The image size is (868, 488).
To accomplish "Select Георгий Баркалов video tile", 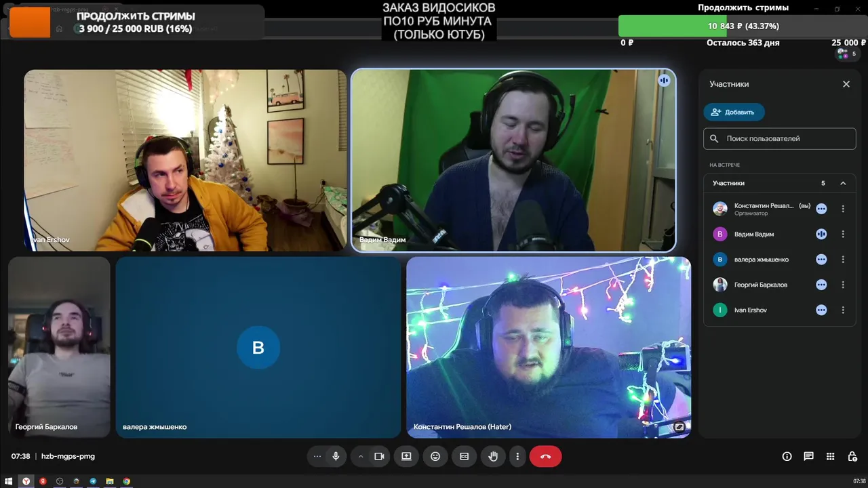I will [x=59, y=347].
